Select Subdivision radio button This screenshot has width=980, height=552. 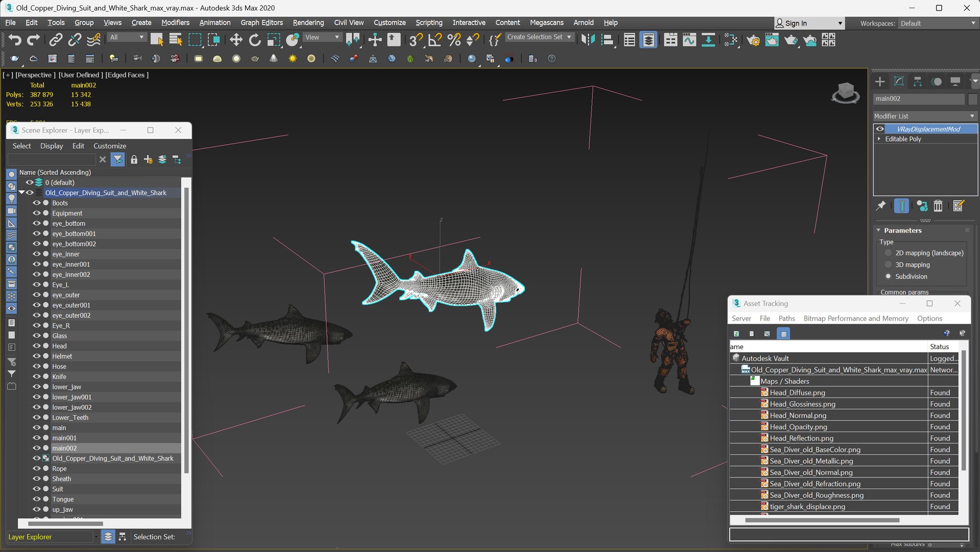pos(888,277)
